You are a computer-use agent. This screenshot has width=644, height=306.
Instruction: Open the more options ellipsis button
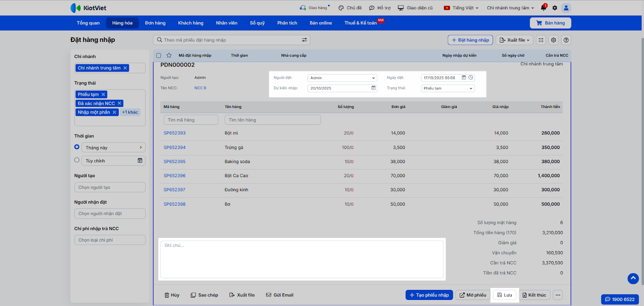coord(558,295)
